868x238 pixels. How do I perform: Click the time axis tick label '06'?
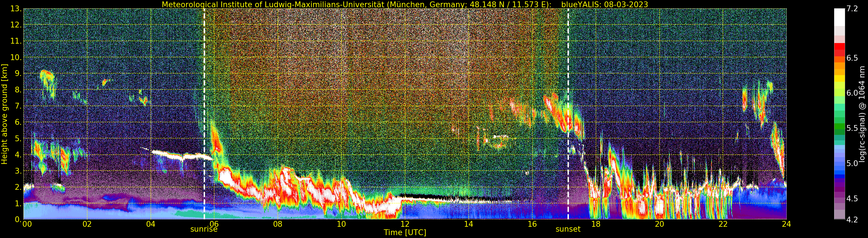click(x=214, y=224)
